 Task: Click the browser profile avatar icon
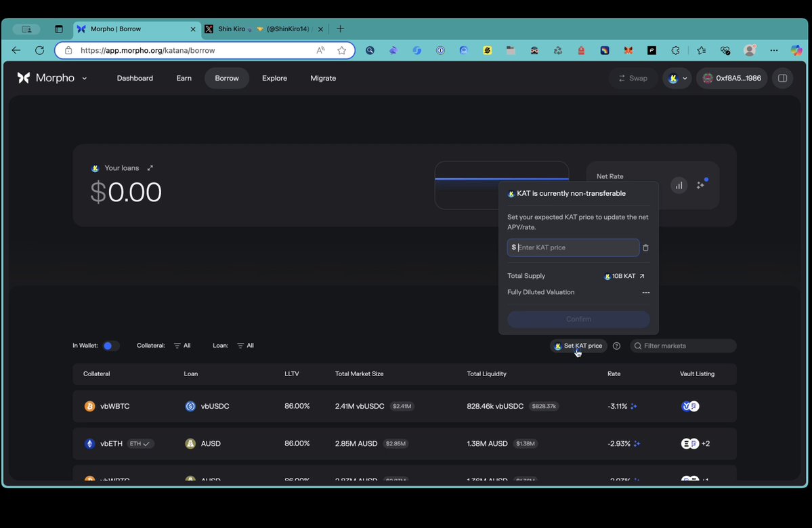(749, 50)
